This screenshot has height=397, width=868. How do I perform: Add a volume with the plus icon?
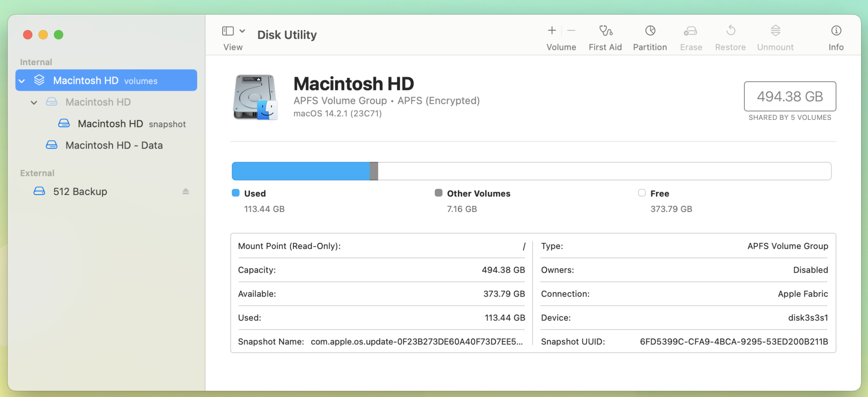[x=552, y=30]
